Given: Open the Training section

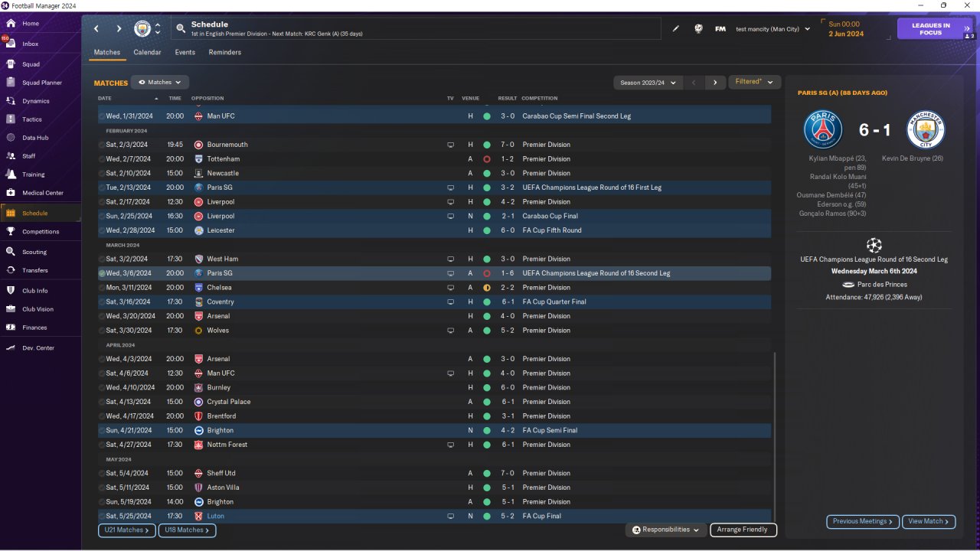Looking at the screenshot, I should point(33,174).
